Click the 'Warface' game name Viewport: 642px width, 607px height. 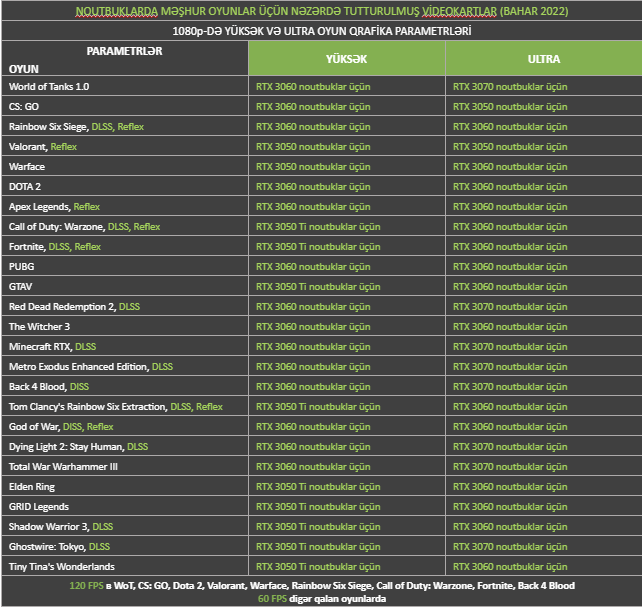tap(27, 167)
